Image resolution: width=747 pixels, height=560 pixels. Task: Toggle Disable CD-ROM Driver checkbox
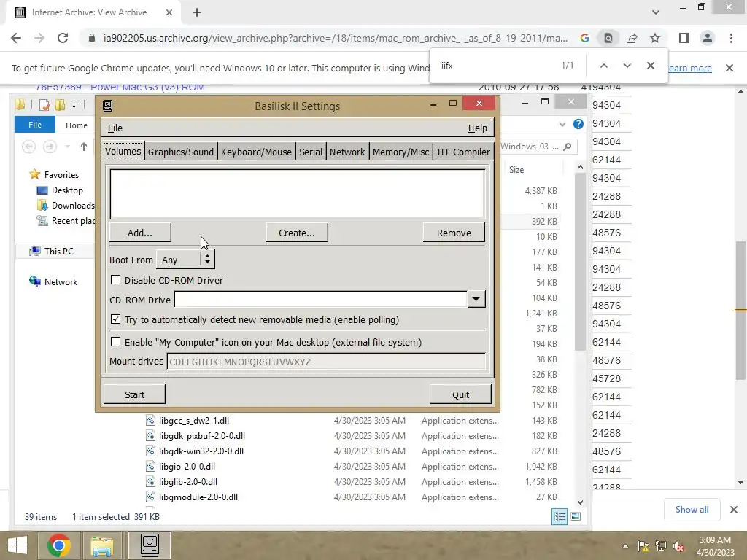116,279
